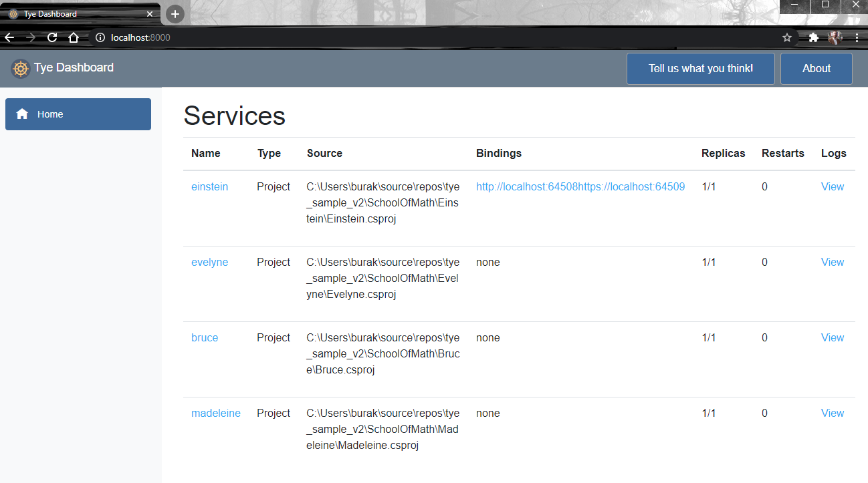The width and height of the screenshot is (868, 483).
Task: Open the Home sidebar menu item
Action: pyautogui.click(x=78, y=114)
